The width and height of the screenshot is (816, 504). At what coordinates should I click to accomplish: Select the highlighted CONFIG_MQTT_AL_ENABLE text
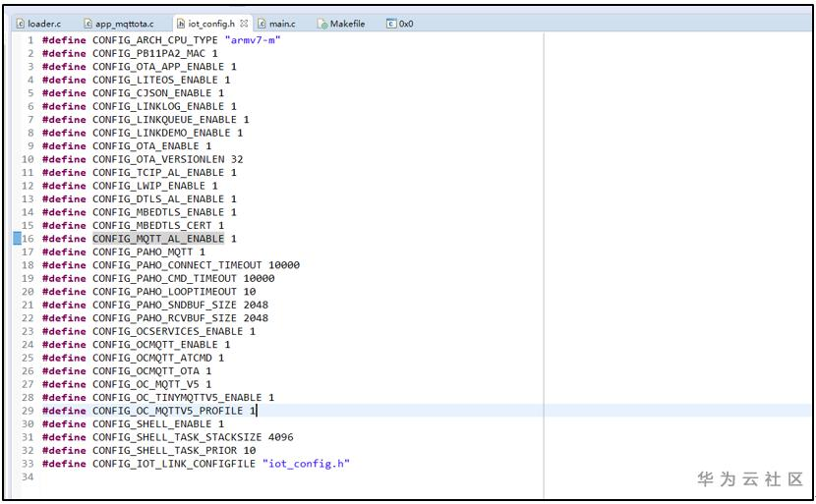click(158, 239)
